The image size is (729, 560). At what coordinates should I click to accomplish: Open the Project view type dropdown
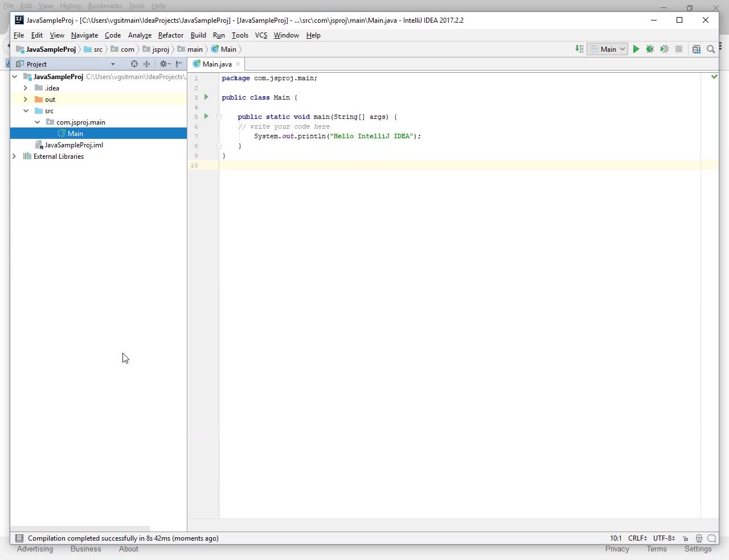coord(113,64)
